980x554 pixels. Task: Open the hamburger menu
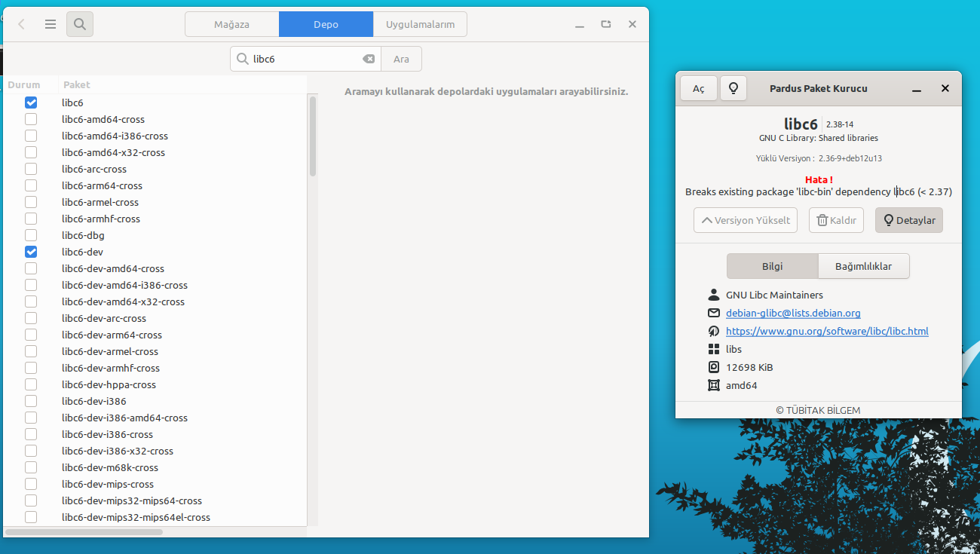click(x=51, y=24)
